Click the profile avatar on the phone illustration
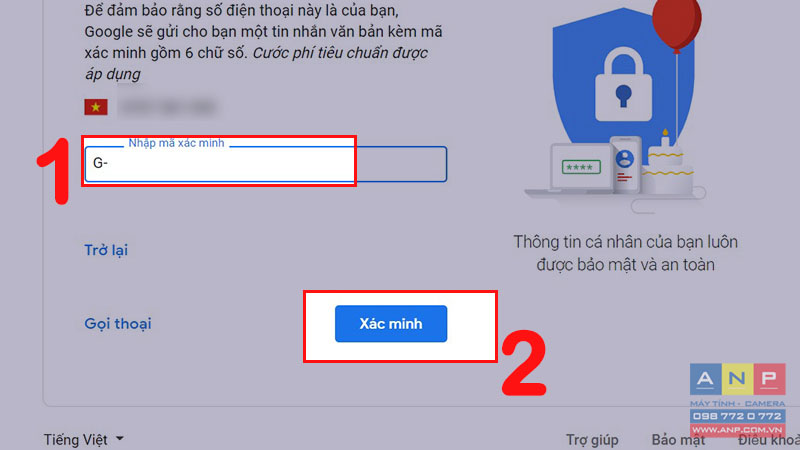800x450 pixels. coord(624,159)
